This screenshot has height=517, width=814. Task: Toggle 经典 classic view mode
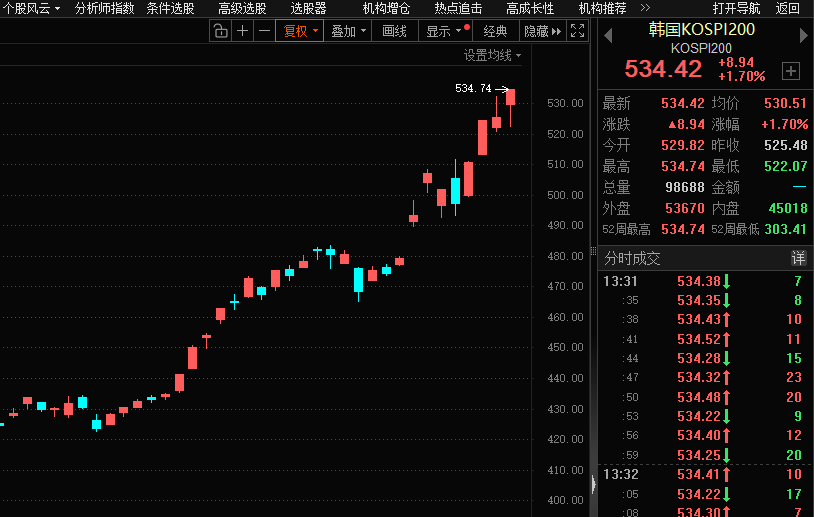(495, 31)
